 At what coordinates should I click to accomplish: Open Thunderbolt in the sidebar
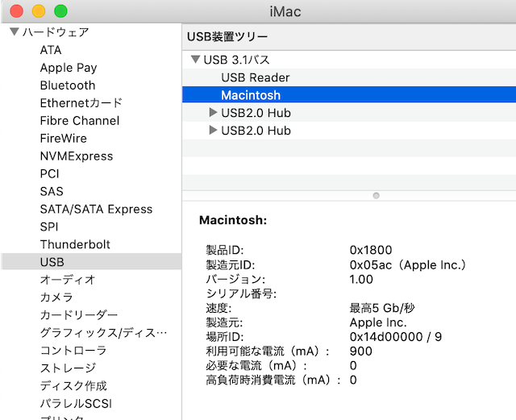tap(75, 244)
